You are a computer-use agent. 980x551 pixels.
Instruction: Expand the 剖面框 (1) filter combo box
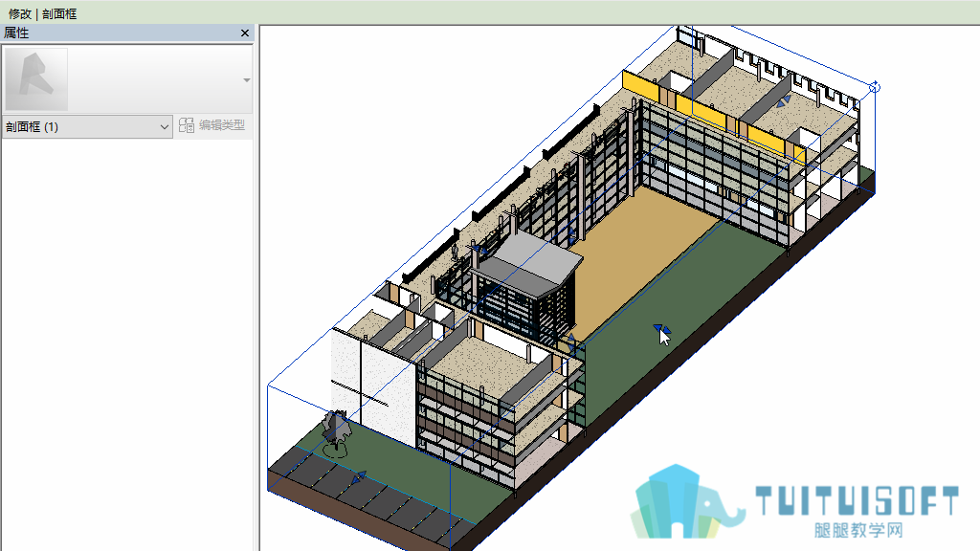tap(87, 127)
